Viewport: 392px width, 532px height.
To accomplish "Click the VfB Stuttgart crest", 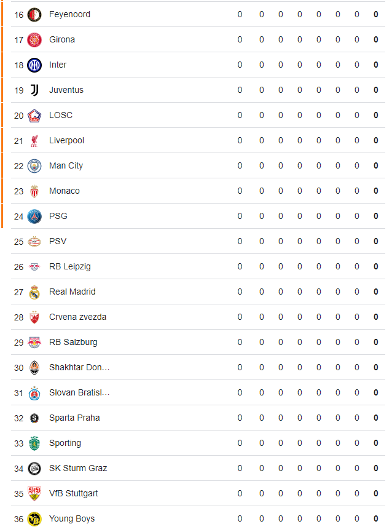I will click(34, 494).
